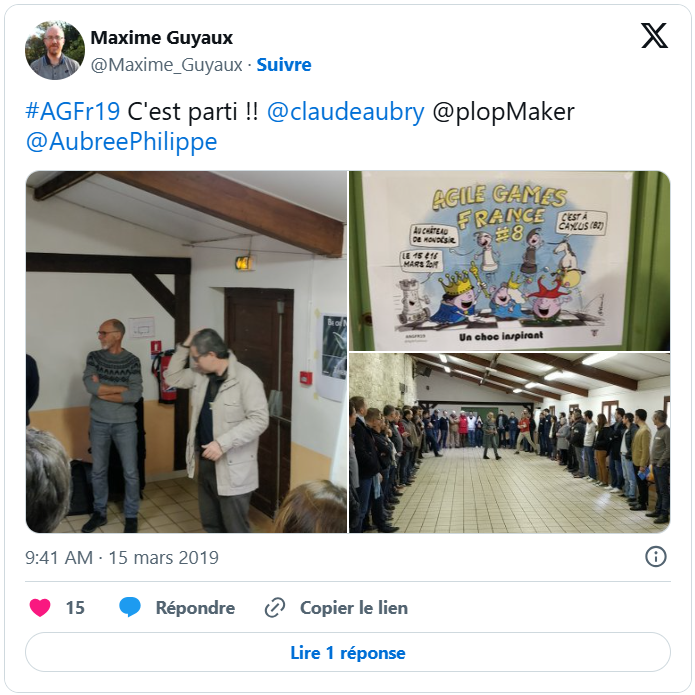Click the X logo icon
This screenshot has height=695, width=695.
click(x=654, y=35)
